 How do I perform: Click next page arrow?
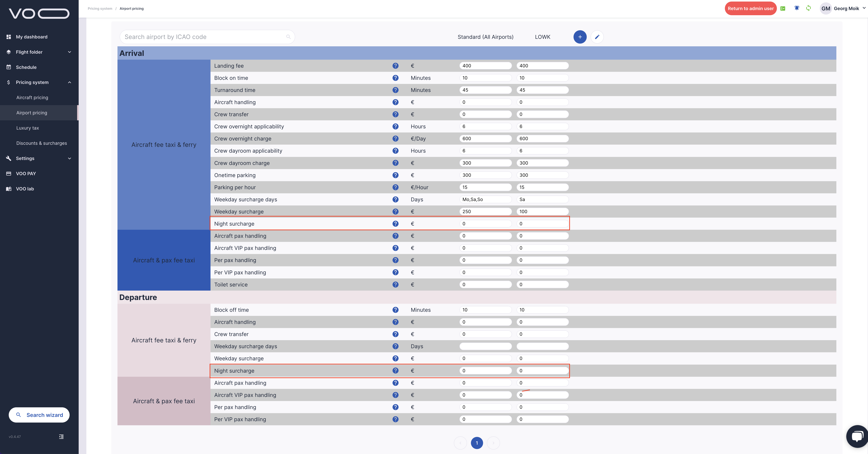click(x=493, y=443)
